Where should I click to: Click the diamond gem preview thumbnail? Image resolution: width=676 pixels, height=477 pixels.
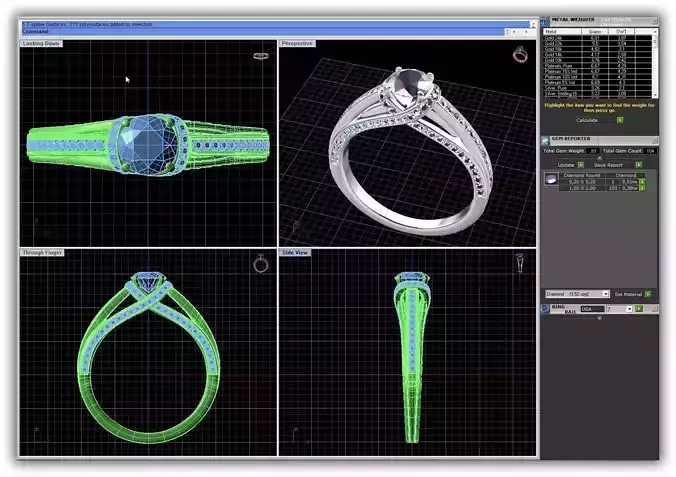(x=551, y=179)
